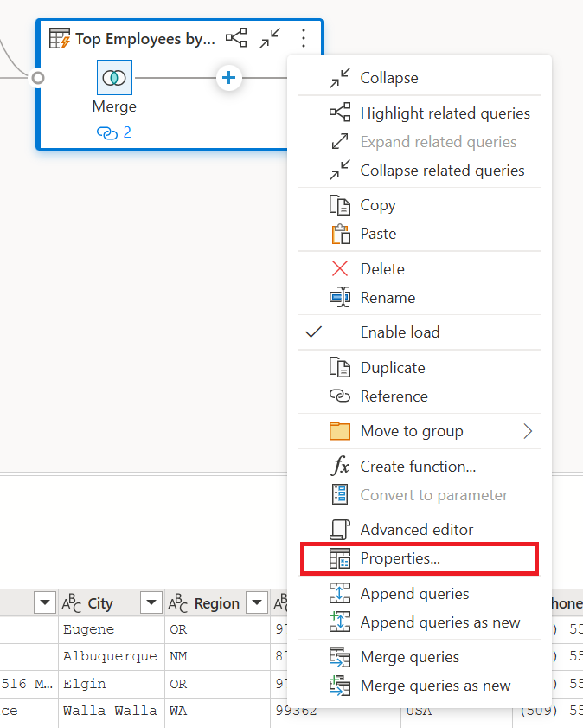Screen dimensions: 583x728
Task: Click the collapse arrows icon on query header
Action: click(x=269, y=38)
